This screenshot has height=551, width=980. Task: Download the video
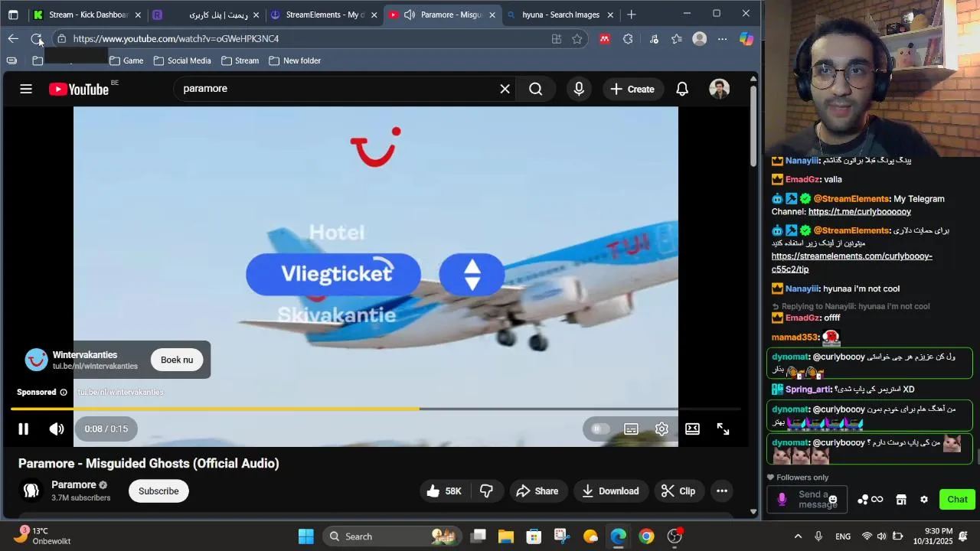(x=610, y=491)
